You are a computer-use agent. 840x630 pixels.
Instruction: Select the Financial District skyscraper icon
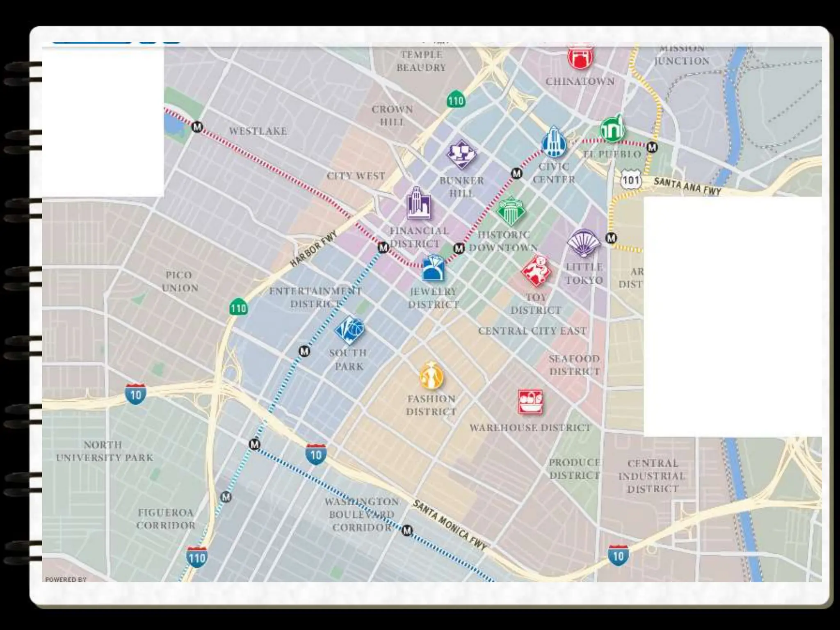point(419,204)
